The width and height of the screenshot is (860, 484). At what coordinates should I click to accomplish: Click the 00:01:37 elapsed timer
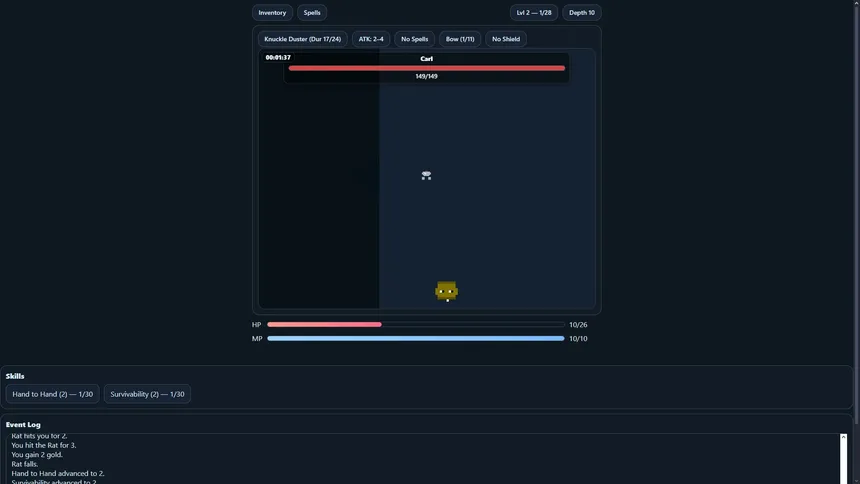pos(278,58)
